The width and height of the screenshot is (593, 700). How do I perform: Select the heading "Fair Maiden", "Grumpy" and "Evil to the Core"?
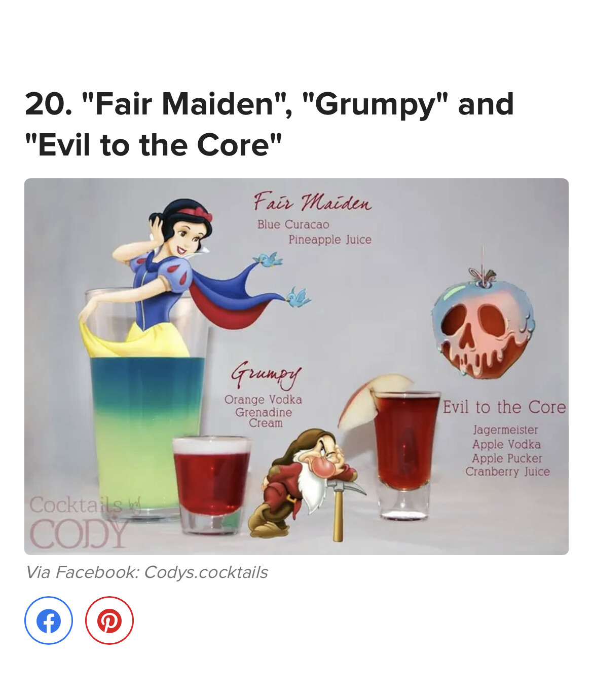click(x=269, y=124)
